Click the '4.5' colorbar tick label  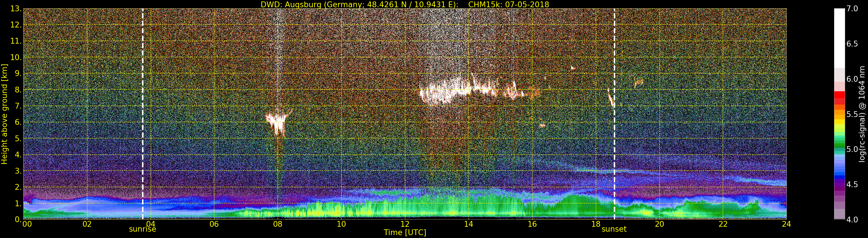point(852,185)
